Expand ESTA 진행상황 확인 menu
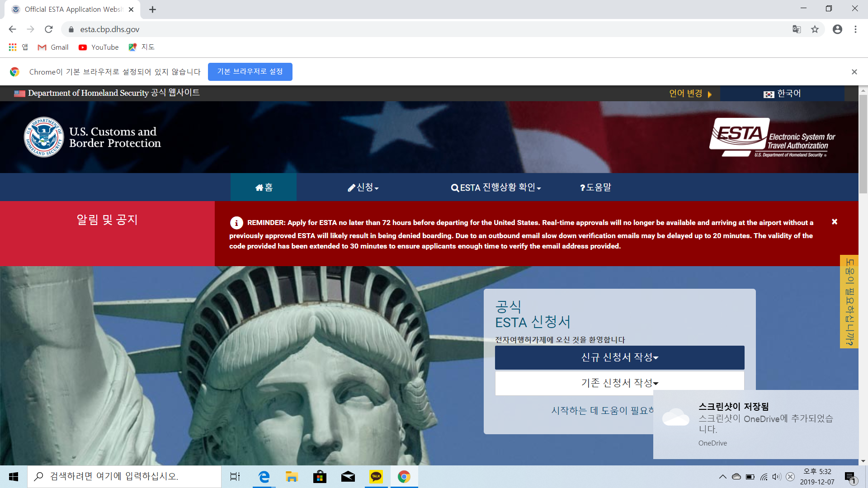Viewport: 868px width, 488px height. tap(496, 187)
